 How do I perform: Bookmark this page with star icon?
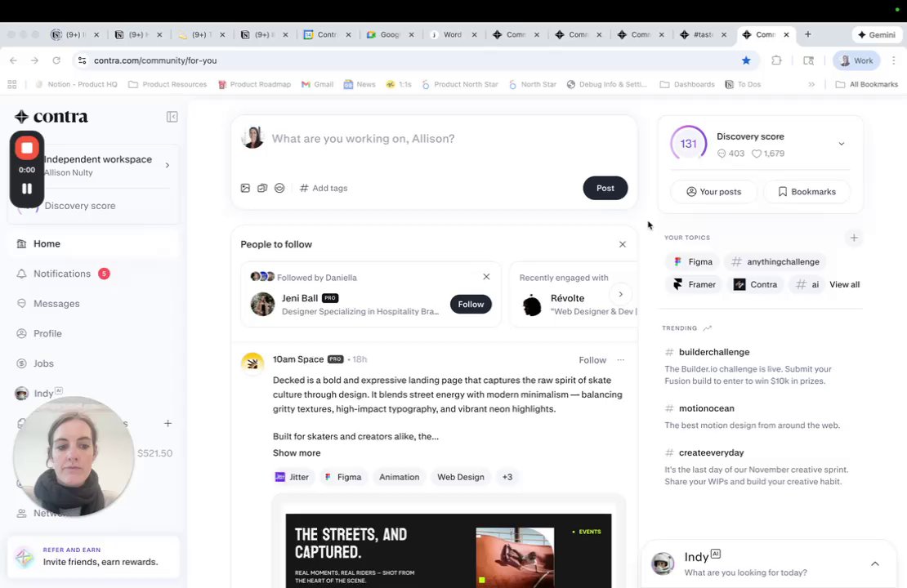[746, 60]
